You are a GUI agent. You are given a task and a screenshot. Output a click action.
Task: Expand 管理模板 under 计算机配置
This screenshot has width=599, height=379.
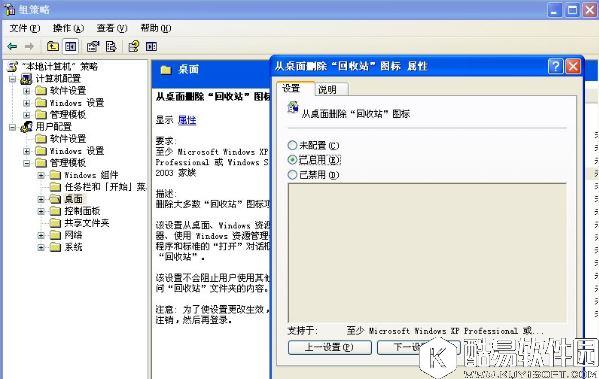[x=27, y=115]
